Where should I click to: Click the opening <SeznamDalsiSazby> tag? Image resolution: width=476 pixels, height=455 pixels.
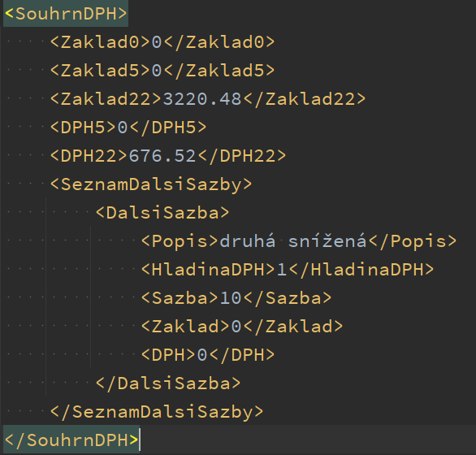(151, 184)
